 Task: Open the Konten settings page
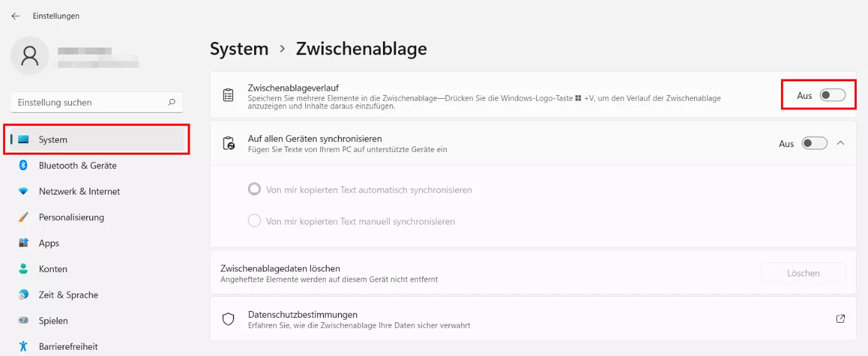pyautogui.click(x=53, y=269)
